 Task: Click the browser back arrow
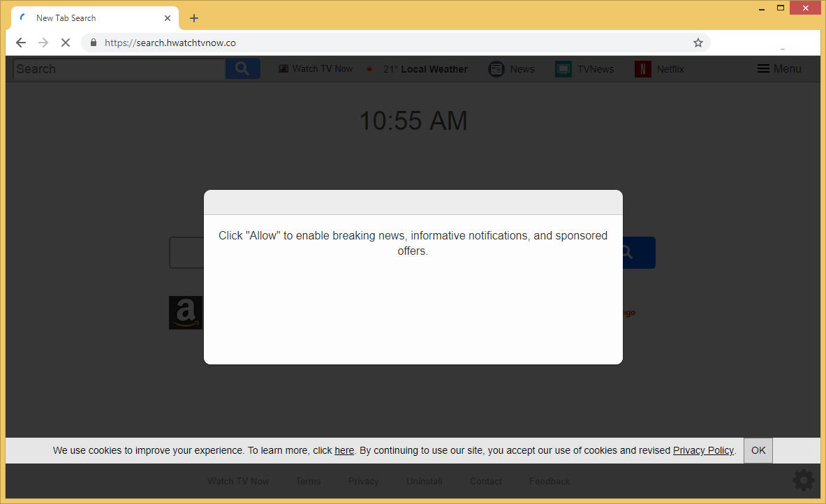(x=21, y=43)
